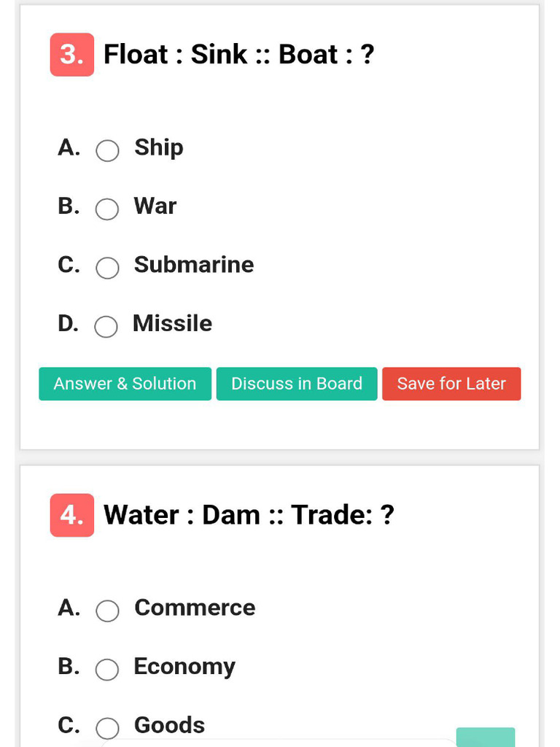The height and width of the screenshot is (747, 560).
Task: Pick the Submarine radio option
Action: (108, 268)
